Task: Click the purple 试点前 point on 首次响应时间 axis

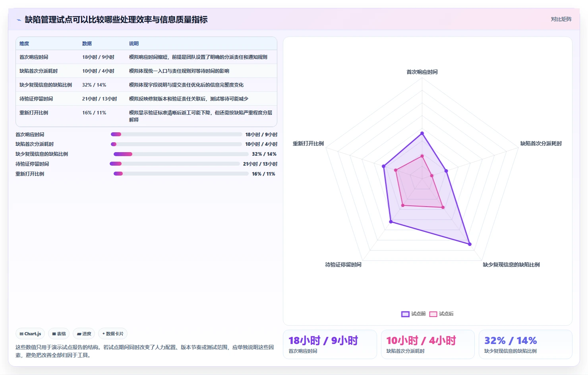Action: point(422,133)
